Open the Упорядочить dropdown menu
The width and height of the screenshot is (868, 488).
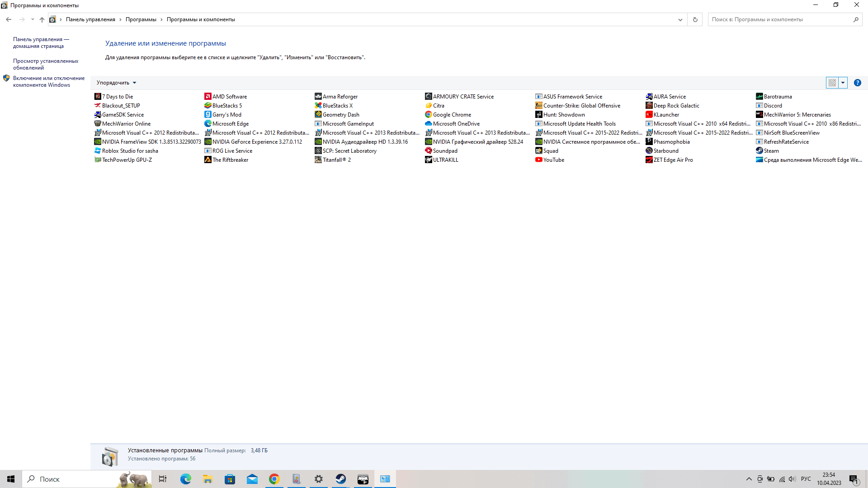(116, 83)
